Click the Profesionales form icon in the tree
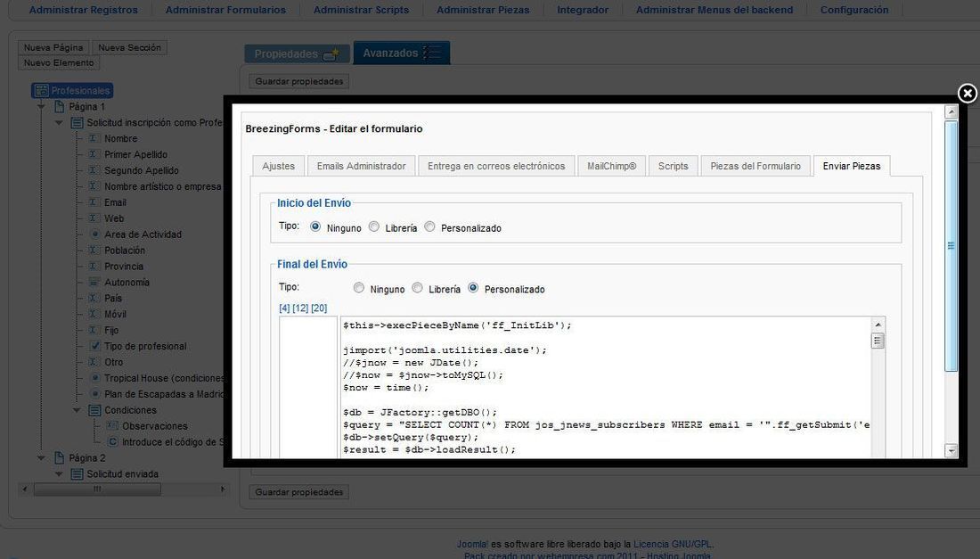Screen dimensions: 980x559 tap(41, 91)
